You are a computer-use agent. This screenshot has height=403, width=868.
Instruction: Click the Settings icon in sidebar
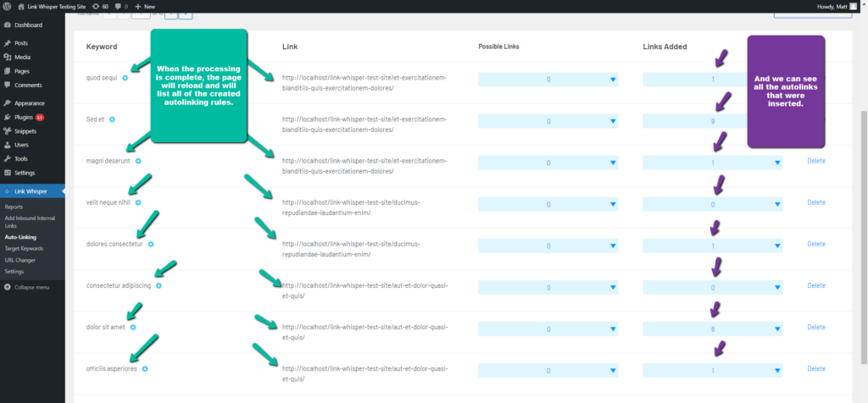pos(7,173)
